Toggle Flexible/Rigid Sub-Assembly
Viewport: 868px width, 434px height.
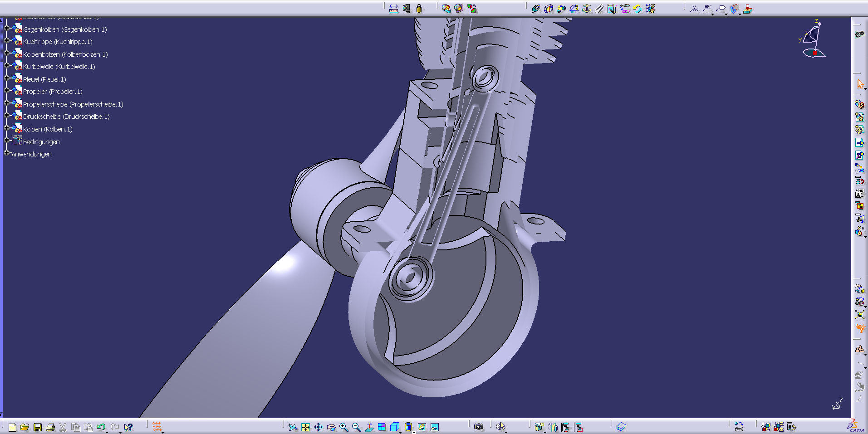pos(625,8)
